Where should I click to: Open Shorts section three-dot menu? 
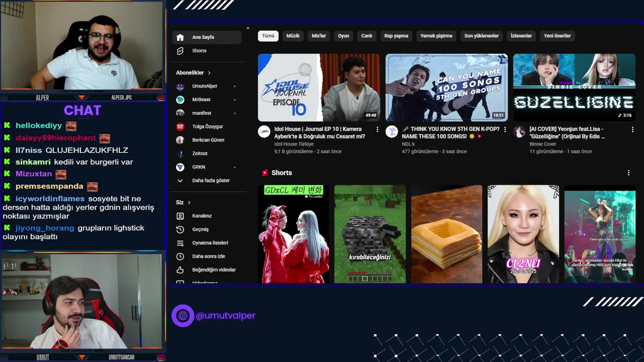[628, 173]
